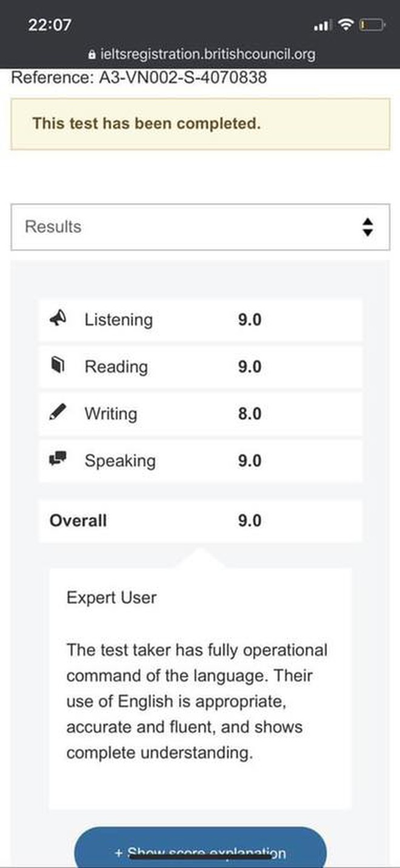Tap the battery status icon
Viewport: 400px width, 868px height.
[x=372, y=25]
